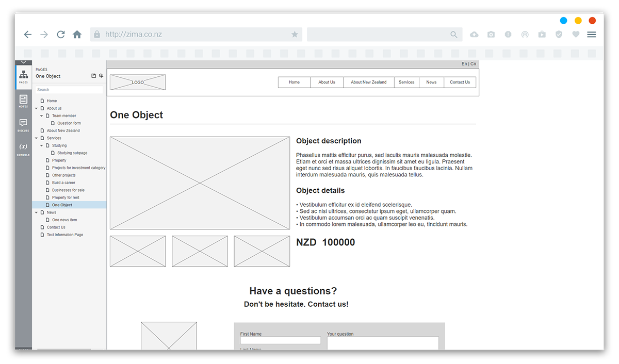
Task: Click the camera screenshot icon
Action: point(491,35)
